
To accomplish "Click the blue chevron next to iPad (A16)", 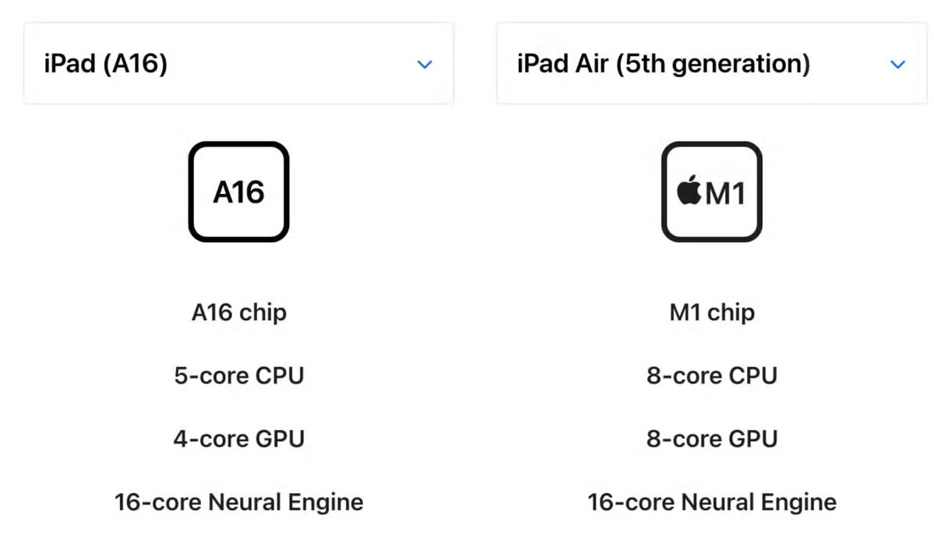I will point(425,65).
